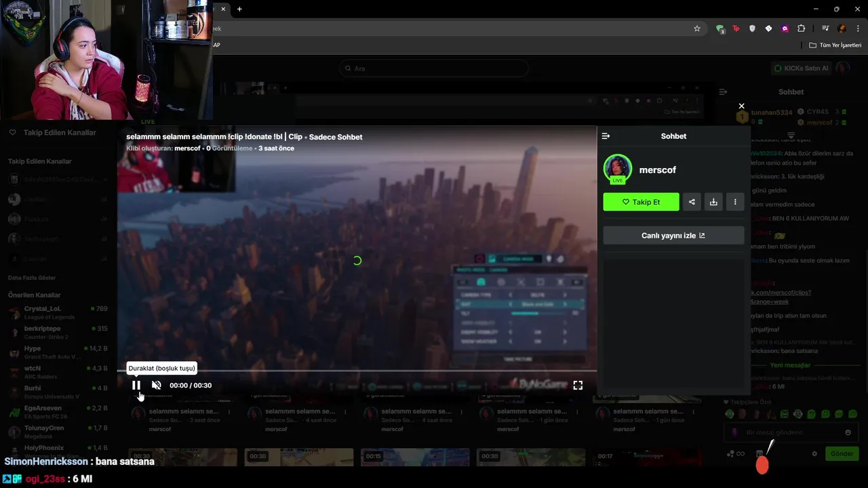The height and width of the screenshot is (488, 868).
Task: Click the merscof channel name in the modal
Action: click(658, 170)
